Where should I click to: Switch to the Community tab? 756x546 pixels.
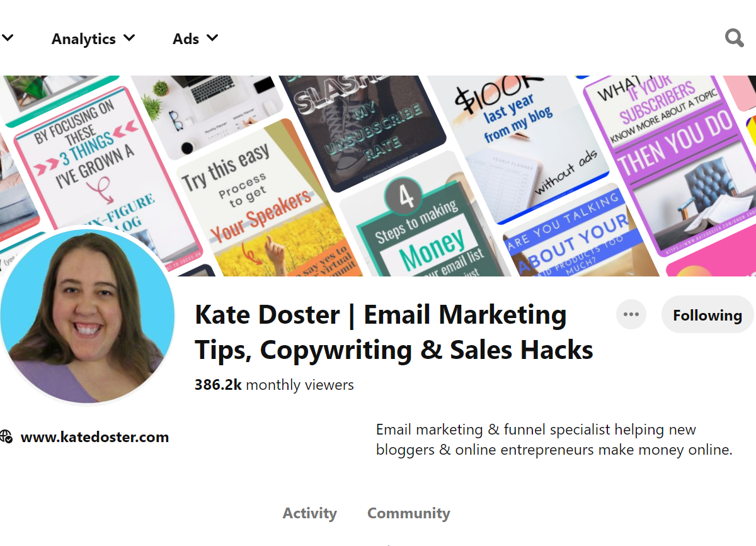click(x=408, y=513)
